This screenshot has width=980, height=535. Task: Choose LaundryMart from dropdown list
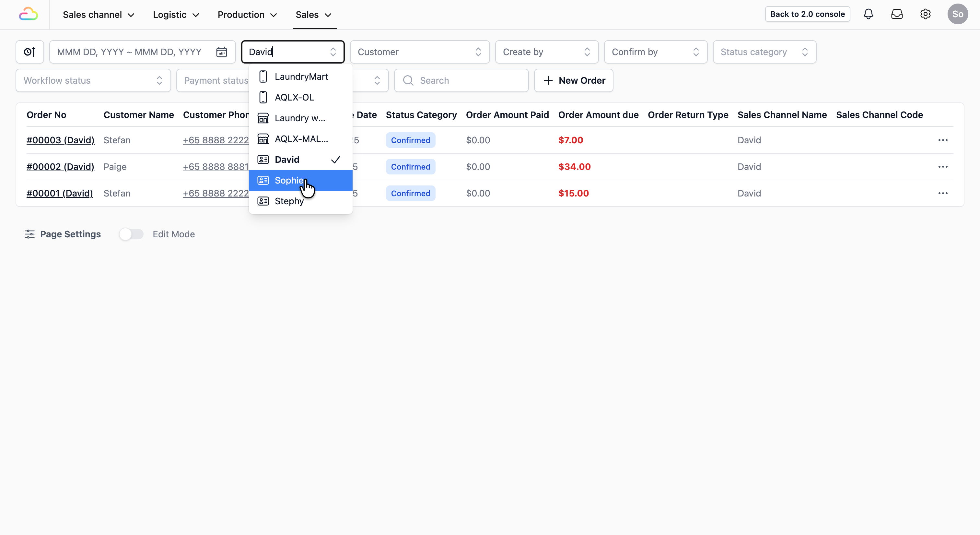pyautogui.click(x=301, y=77)
